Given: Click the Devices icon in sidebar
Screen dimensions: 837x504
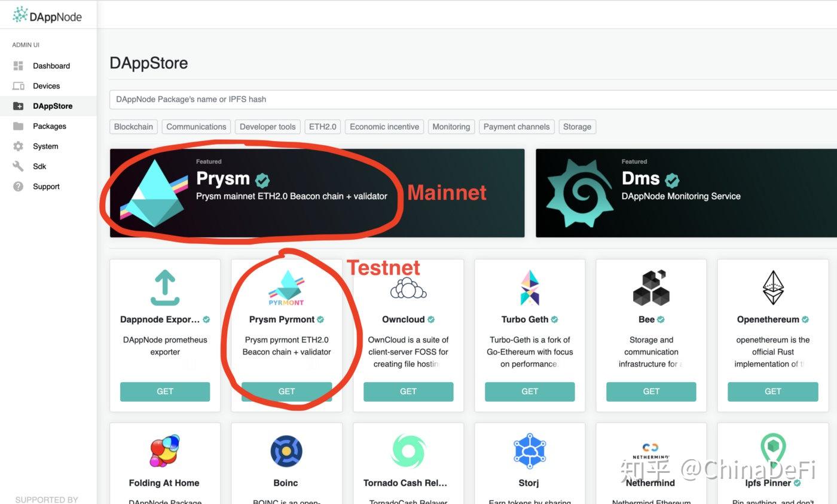Looking at the screenshot, I should [x=18, y=86].
